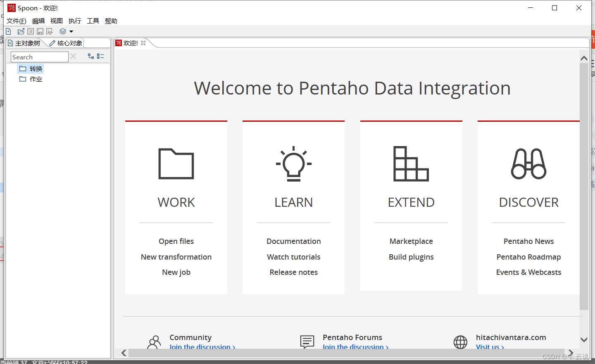Open the 编辑 menu
595x364 pixels.
[x=38, y=21]
